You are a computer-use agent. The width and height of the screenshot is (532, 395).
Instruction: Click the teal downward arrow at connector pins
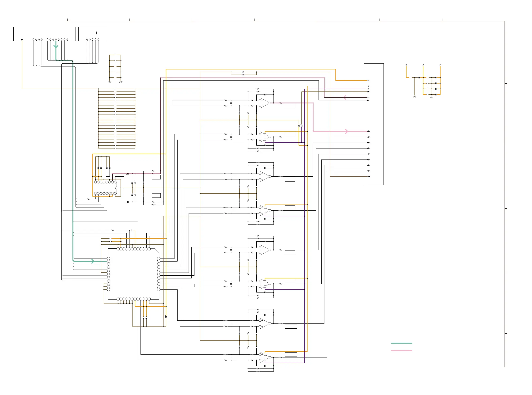click(x=56, y=46)
